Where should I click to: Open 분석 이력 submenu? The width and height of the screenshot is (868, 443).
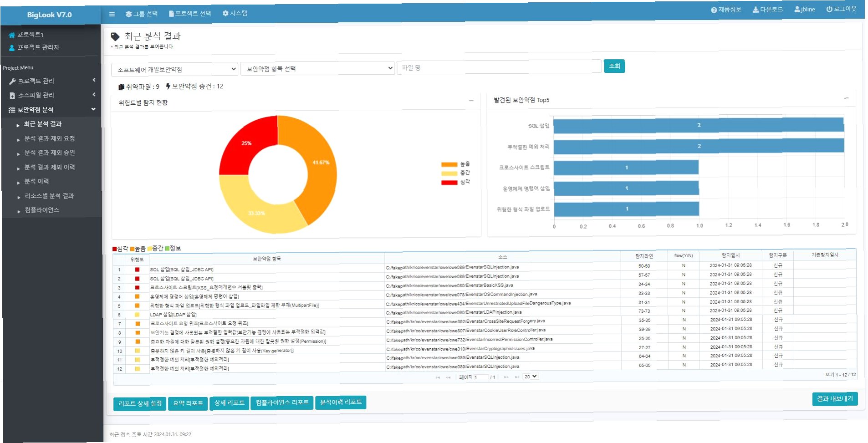click(x=37, y=181)
